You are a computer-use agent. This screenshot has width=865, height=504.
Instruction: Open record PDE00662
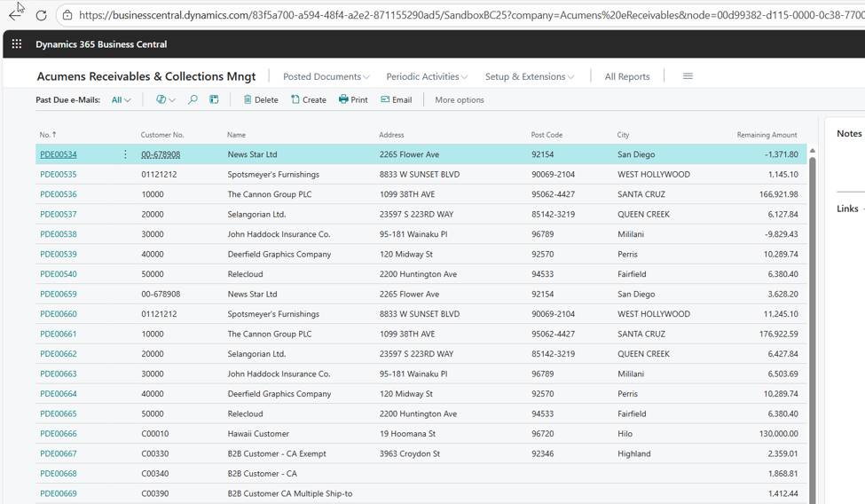59,354
